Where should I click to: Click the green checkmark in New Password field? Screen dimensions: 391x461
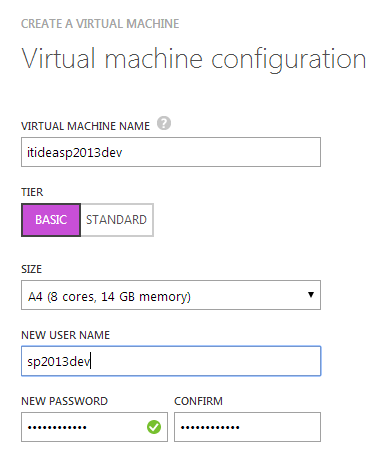point(154,427)
